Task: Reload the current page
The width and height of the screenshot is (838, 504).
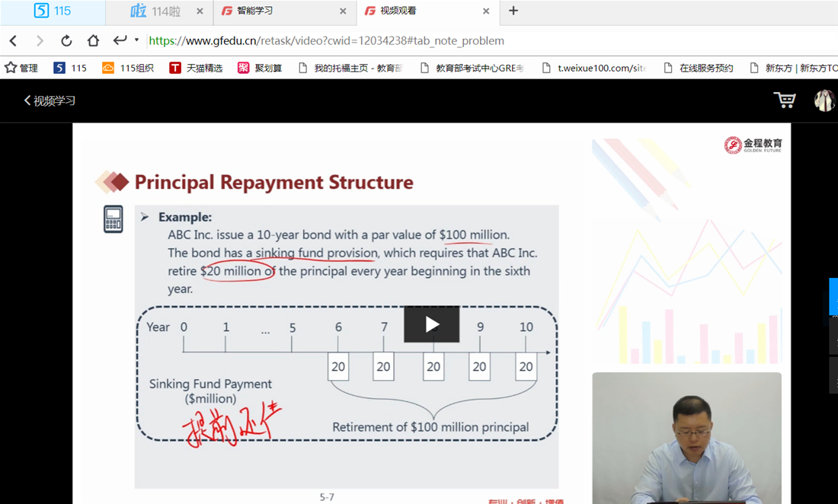Action: (x=66, y=40)
